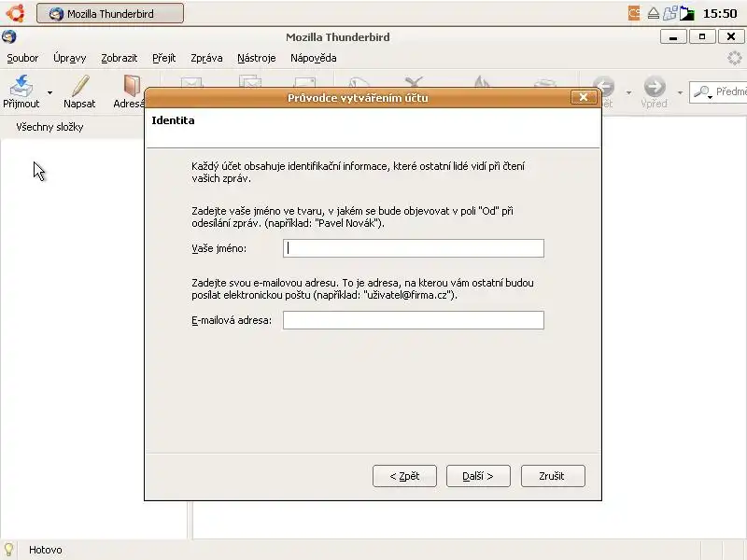Click the eject tray icon

click(x=654, y=13)
